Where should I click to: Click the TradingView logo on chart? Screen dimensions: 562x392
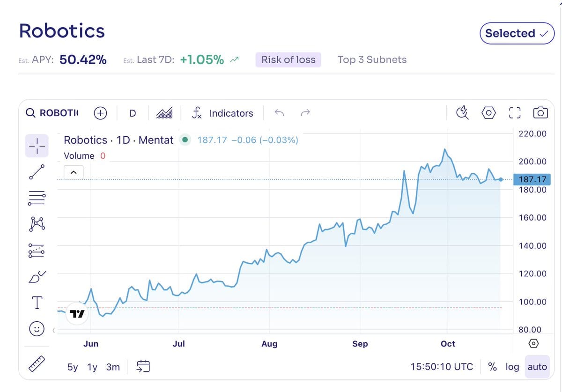(77, 314)
